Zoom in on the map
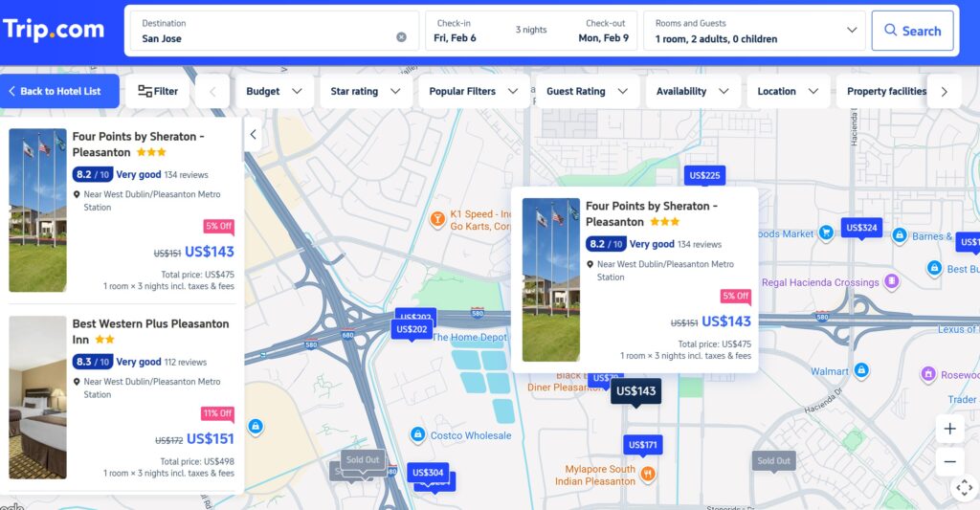This screenshot has width=980, height=510. tap(949, 429)
